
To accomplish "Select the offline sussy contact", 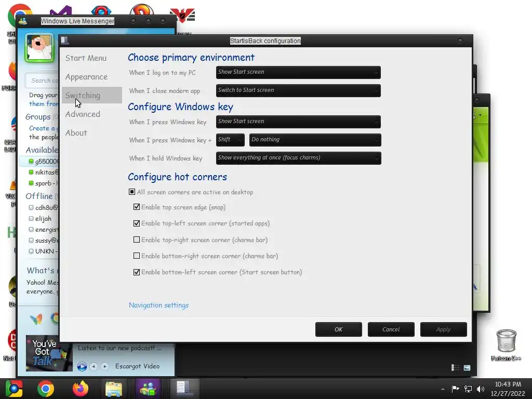I will [44, 240].
